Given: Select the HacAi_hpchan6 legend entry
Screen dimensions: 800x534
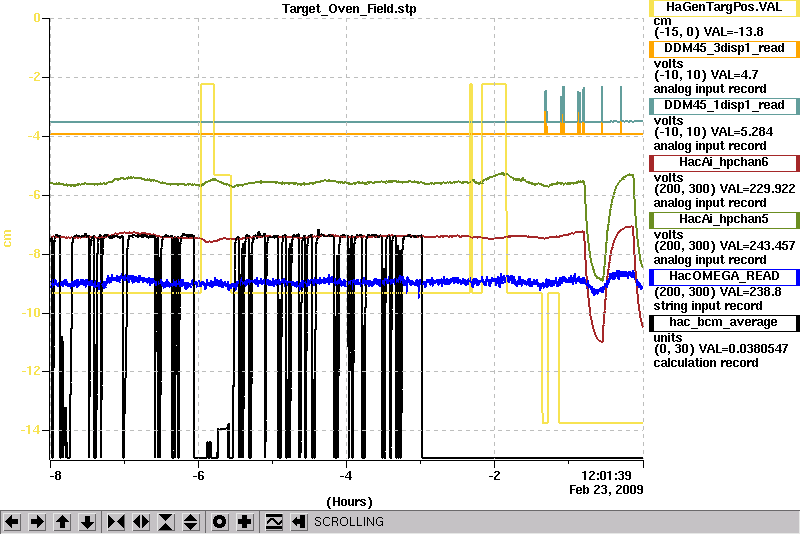Looking at the screenshot, I should pos(724,163).
